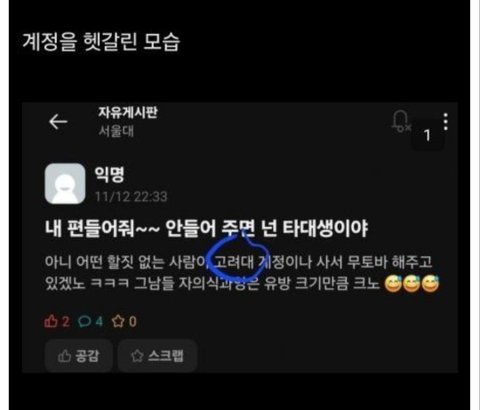Image resolution: width=480 pixels, height=410 pixels.
Task: Tap the anonymous profile avatar
Action: pos(65,183)
